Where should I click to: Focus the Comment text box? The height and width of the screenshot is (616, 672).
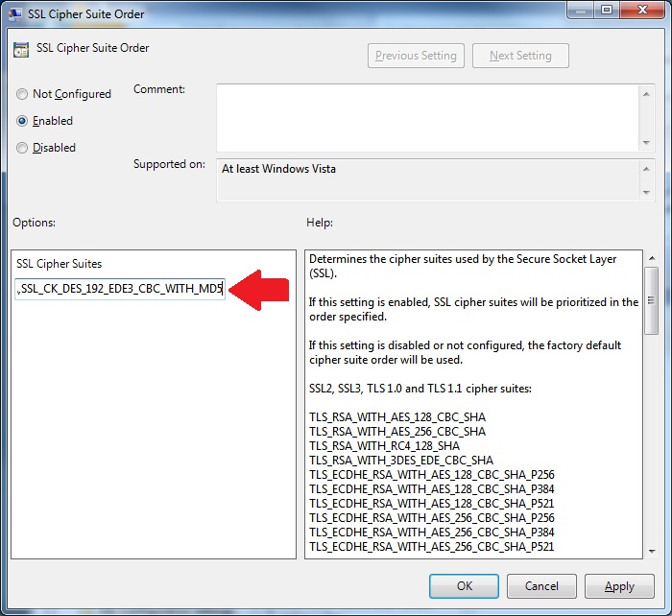(x=427, y=116)
